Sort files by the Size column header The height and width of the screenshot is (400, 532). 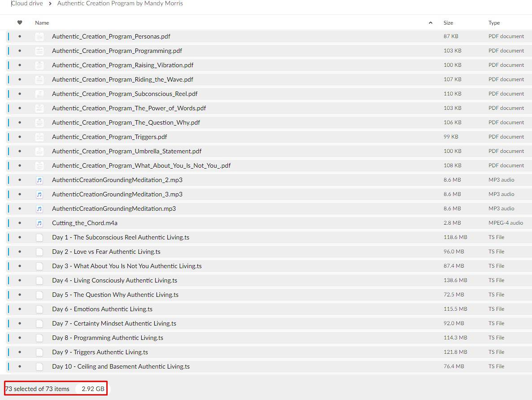coord(448,23)
